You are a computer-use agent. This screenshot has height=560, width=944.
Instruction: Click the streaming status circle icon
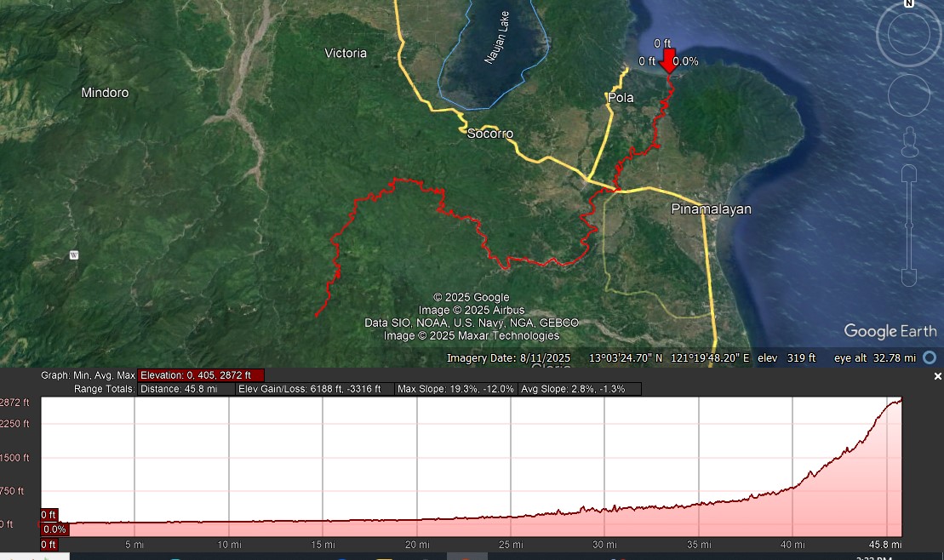[x=930, y=357]
